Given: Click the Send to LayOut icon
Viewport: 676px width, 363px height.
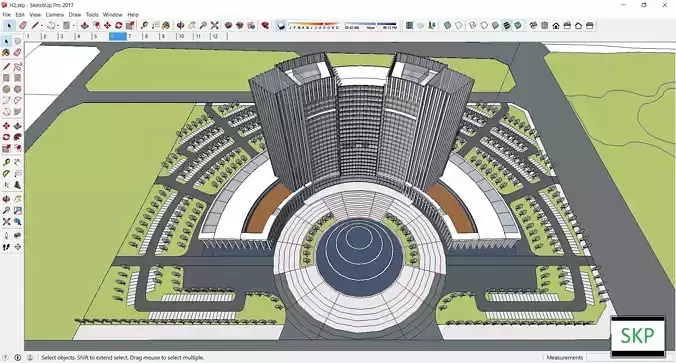Looking at the screenshot, I should [x=251, y=25].
